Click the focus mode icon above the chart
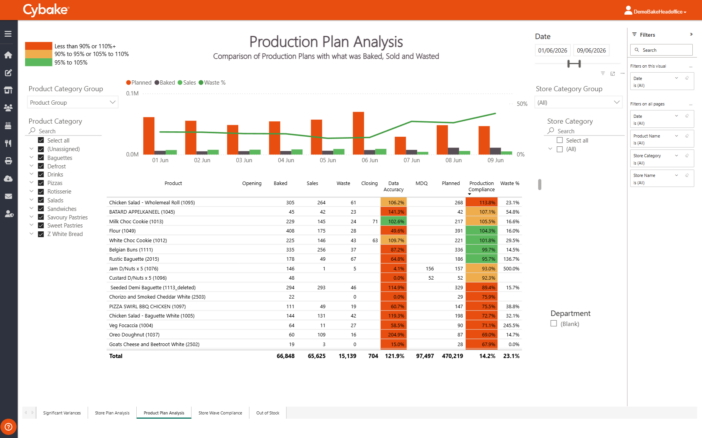The height and width of the screenshot is (438, 702). click(612, 73)
